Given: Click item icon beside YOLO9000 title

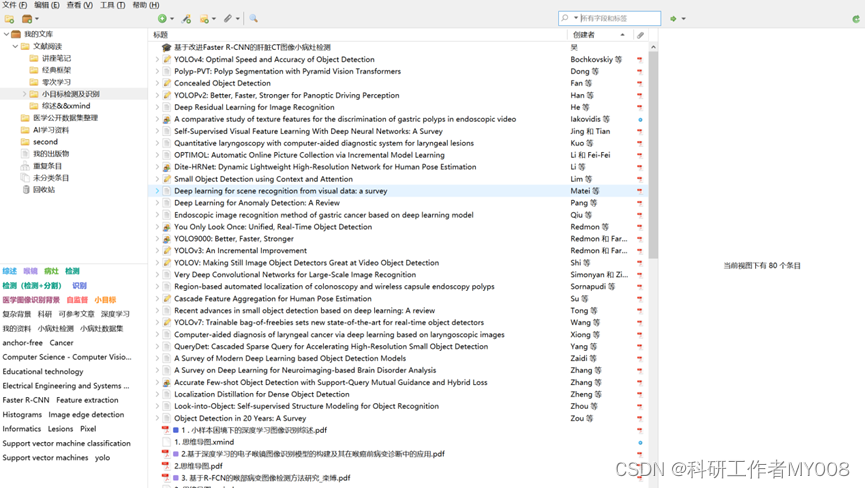Looking at the screenshot, I should tap(167, 239).
